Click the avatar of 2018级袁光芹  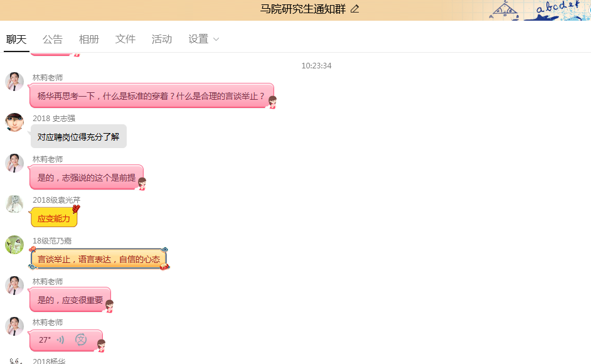pos(14,204)
